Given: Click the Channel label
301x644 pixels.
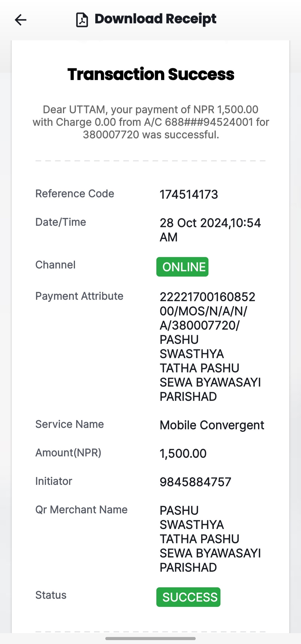Looking at the screenshot, I should pyautogui.click(x=55, y=265).
